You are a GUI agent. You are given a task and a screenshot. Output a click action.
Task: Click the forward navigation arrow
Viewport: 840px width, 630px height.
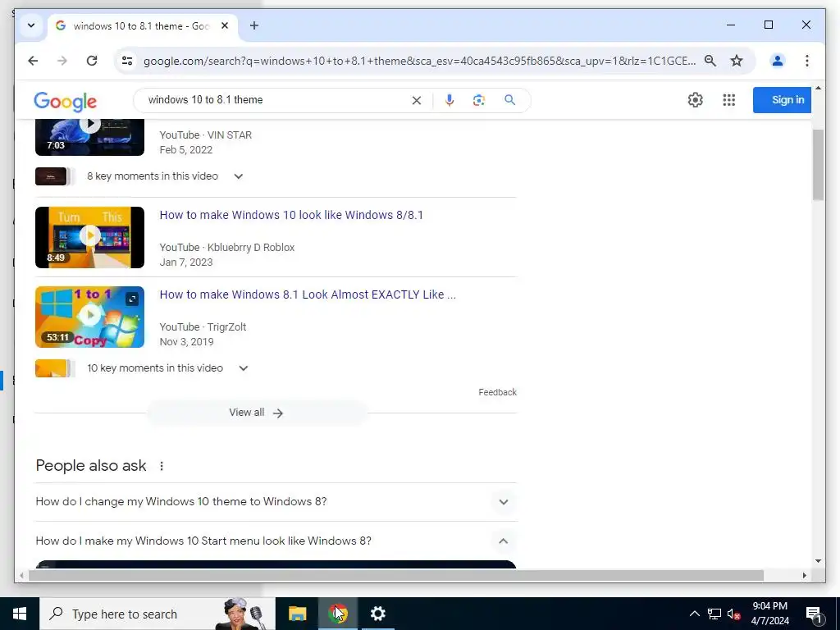click(62, 61)
